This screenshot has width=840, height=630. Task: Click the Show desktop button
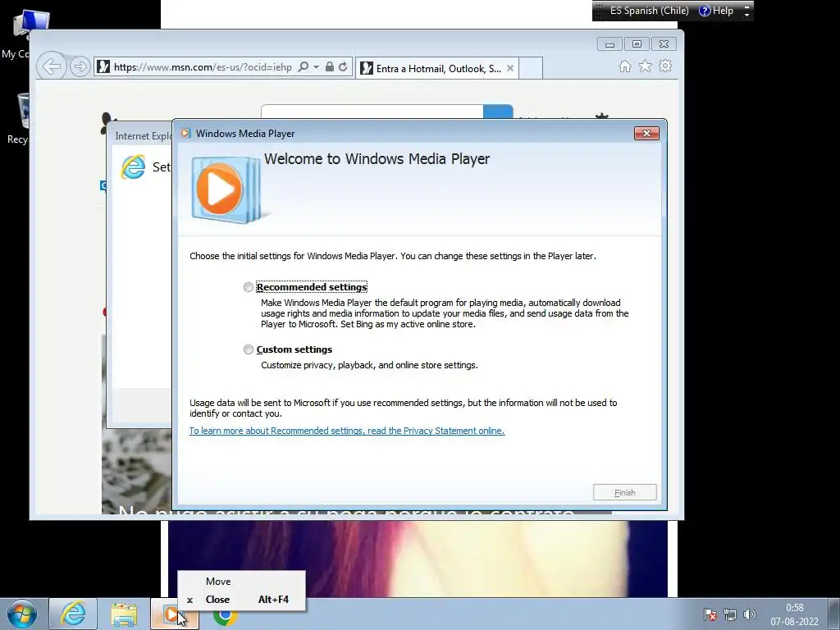(834, 614)
